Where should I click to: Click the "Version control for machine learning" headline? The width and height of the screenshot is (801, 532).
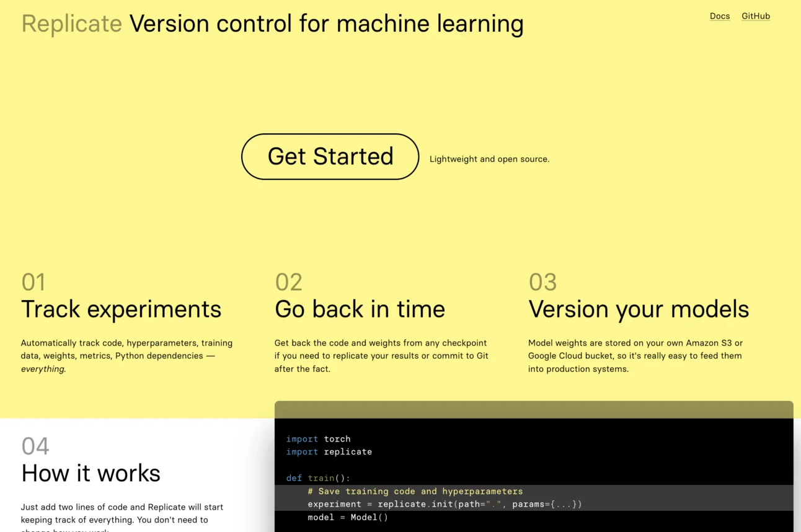(x=326, y=24)
